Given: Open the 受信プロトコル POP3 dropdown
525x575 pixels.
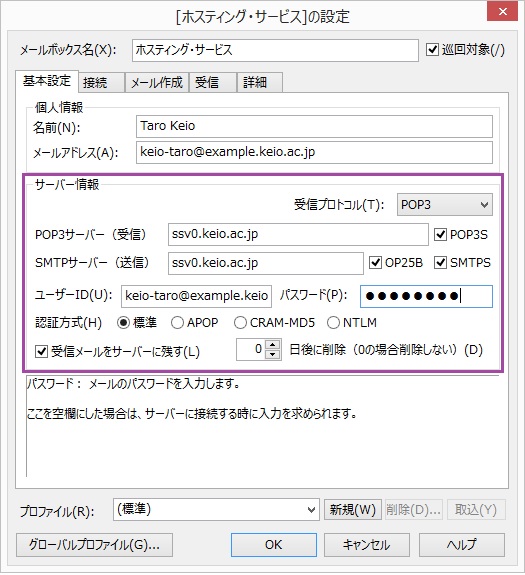Looking at the screenshot, I should pyautogui.click(x=445, y=205).
